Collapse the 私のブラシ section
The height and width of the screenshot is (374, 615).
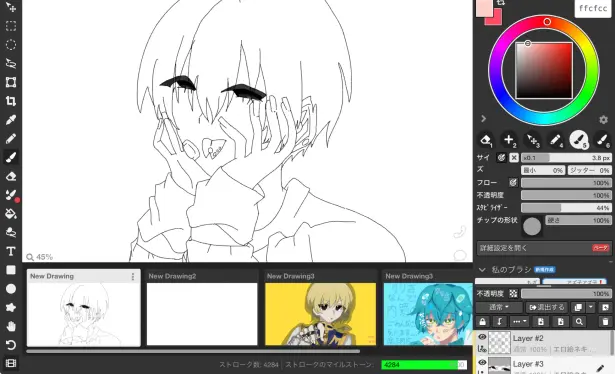482,270
